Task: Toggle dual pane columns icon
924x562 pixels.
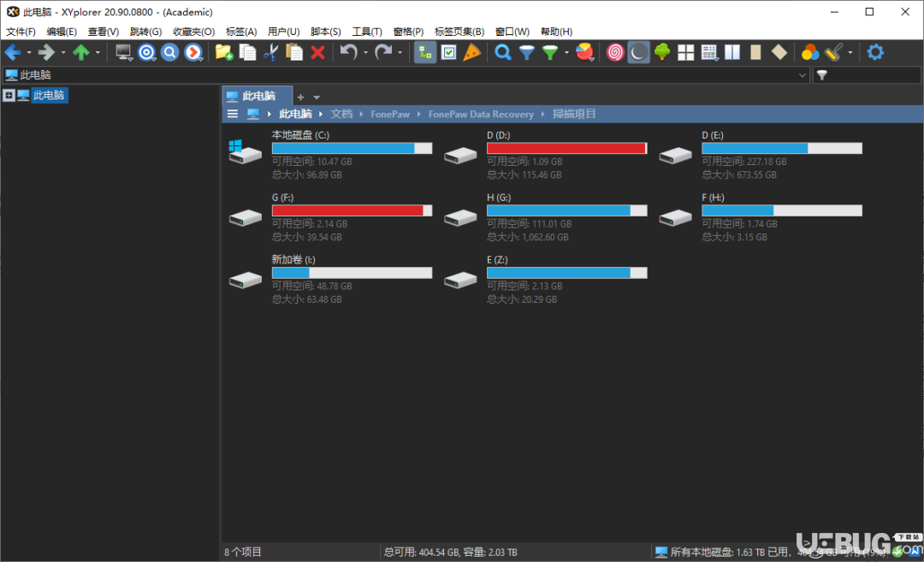Action: pyautogui.click(x=732, y=52)
